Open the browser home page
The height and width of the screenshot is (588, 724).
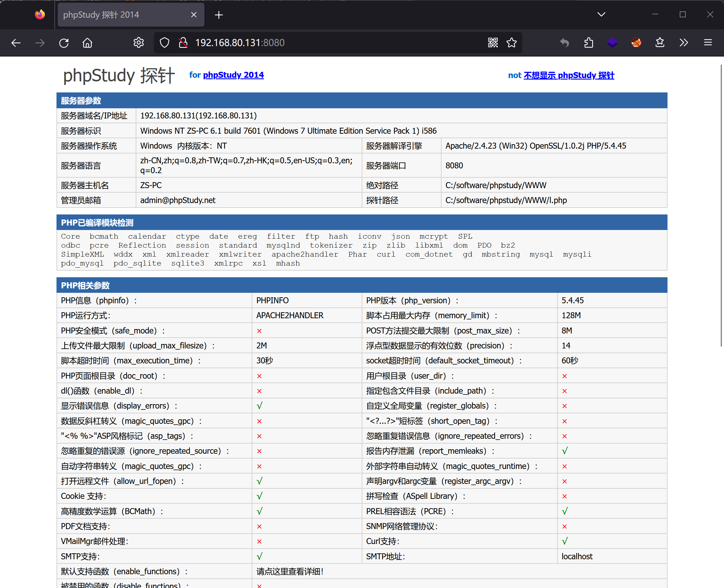tap(87, 43)
